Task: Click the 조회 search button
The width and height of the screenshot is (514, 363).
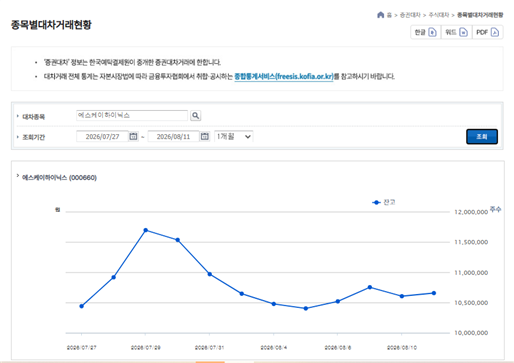Action: (482, 137)
